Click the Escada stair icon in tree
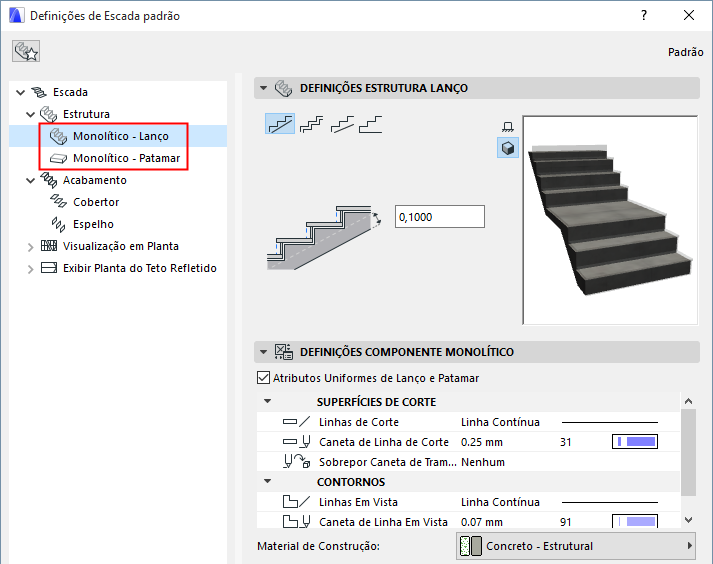The width and height of the screenshot is (713, 564). point(39,92)
